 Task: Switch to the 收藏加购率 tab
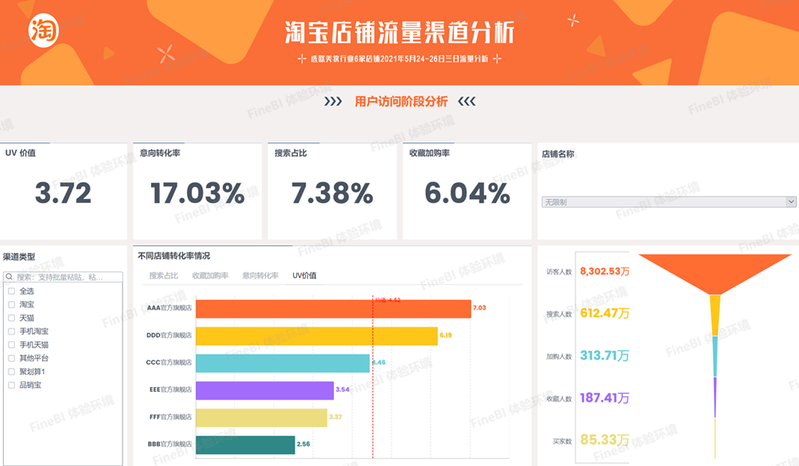[x=210, y=275]
